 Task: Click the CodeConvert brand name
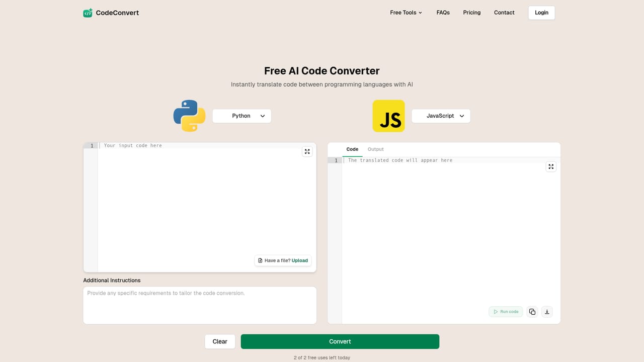click(117, 13)
